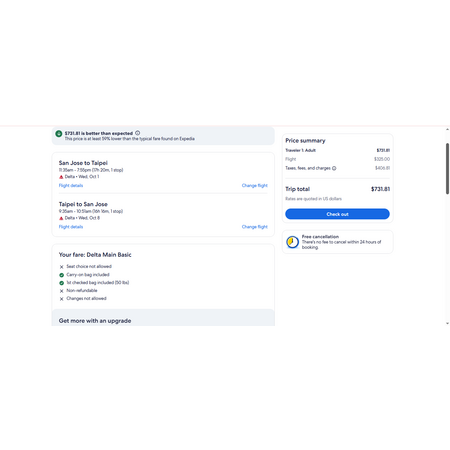Click the blue Check out button
This screenshot has width=450, height=450.
[x=337, y=214]
